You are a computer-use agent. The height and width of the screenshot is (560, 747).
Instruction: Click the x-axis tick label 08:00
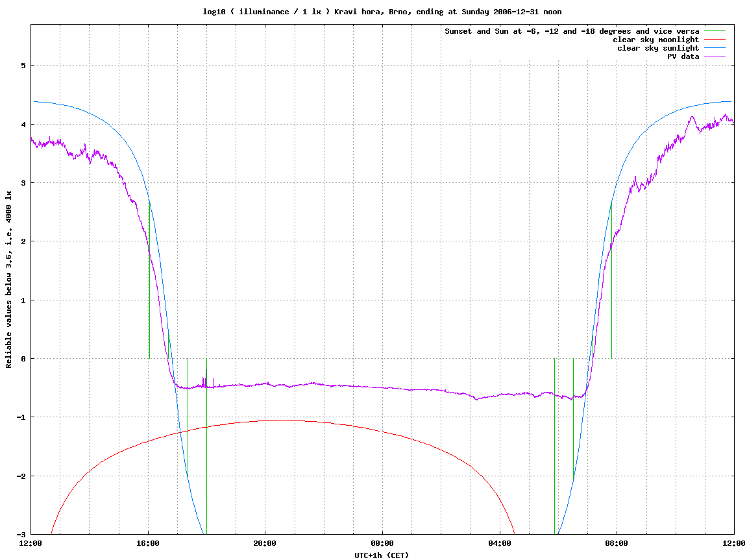[x=617, y=543]
